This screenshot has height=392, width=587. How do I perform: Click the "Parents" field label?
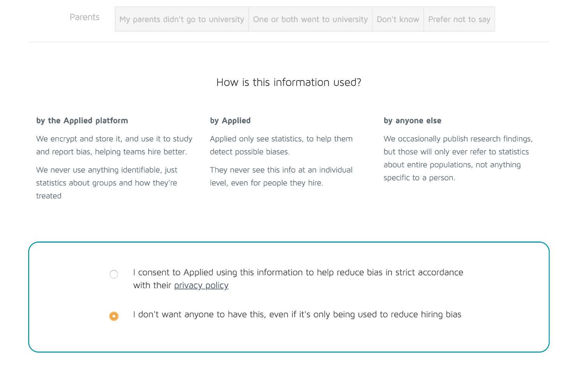pos(84,17)
